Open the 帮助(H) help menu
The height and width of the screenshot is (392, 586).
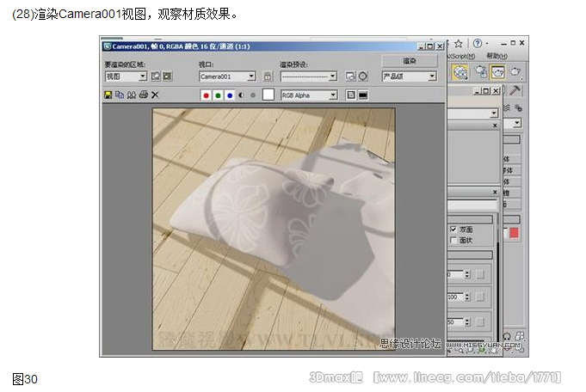pyautogui.click(x=497, y=56)
